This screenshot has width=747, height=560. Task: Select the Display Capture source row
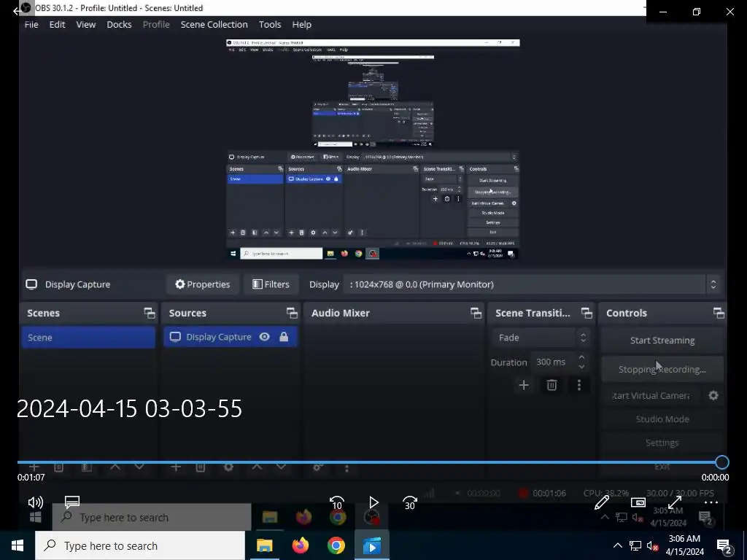(231, 337)
